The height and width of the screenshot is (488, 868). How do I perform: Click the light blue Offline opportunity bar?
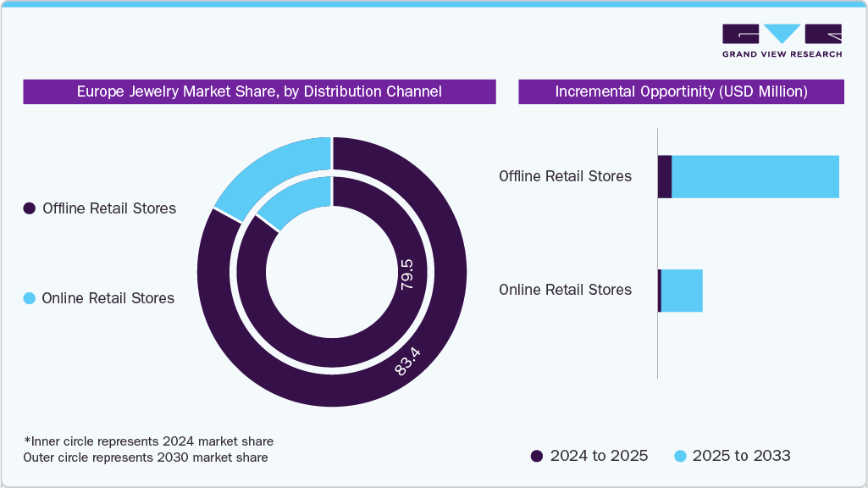(x=754, y=176)
